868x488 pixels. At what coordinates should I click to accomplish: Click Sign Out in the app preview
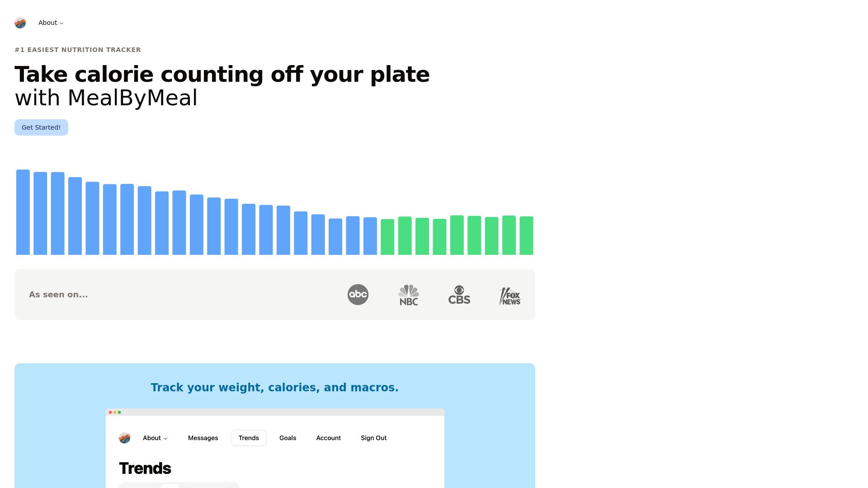point(373,438)
